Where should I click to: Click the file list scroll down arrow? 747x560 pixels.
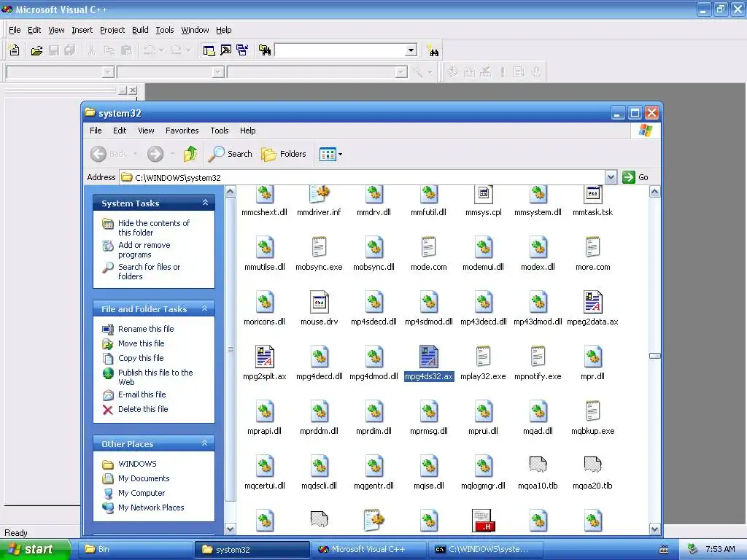(x=654, y=529)
